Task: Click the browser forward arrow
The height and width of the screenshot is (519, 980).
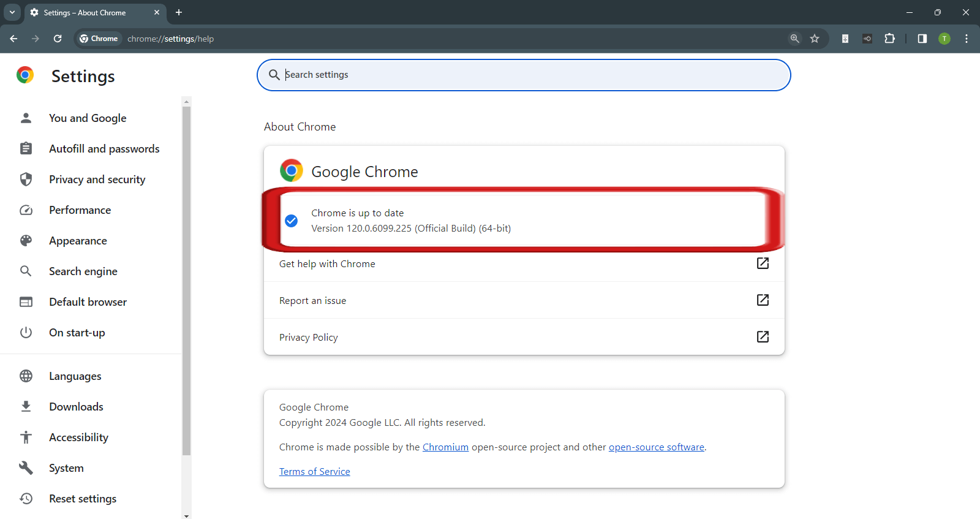Action: click(x=36, y=39)
